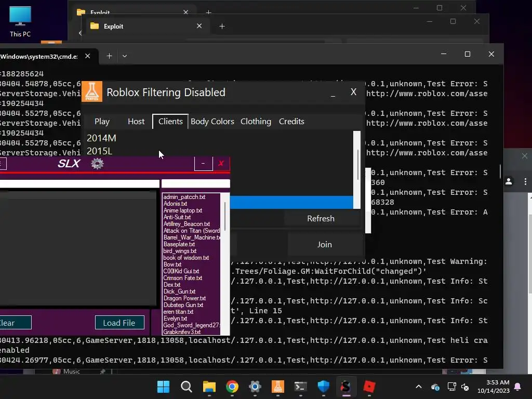532x399 pixels.
Task: Open three-dot menu in right background window
Action: (x=525, y=181)
